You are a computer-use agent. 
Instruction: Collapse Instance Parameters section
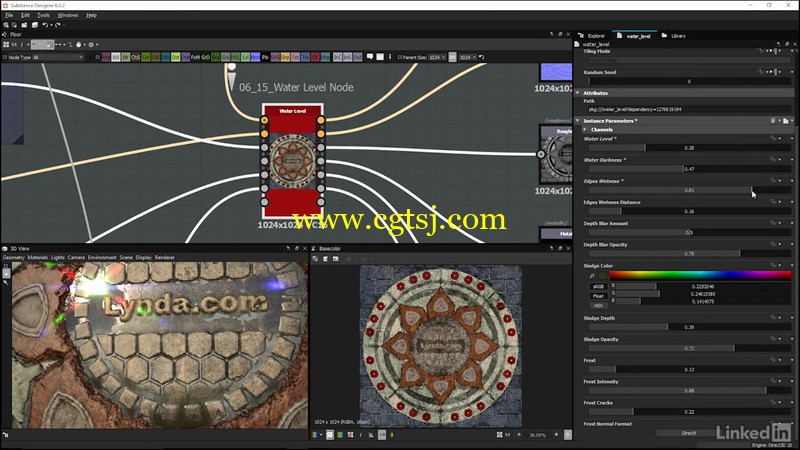click(578, 121)
